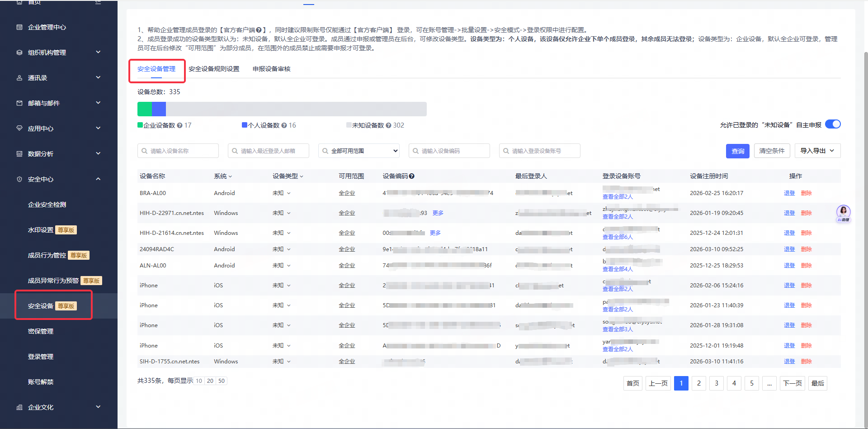Click search icon in 设备名称 input

(x=145, y=151)
